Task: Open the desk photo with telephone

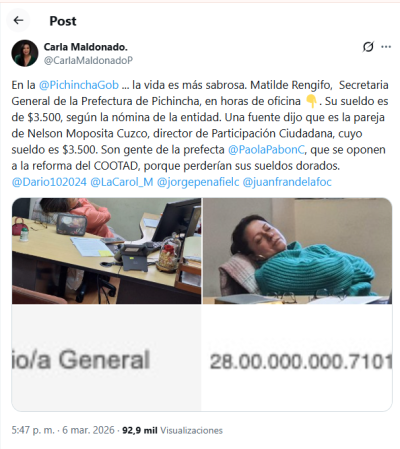Action: click(107, 251)
